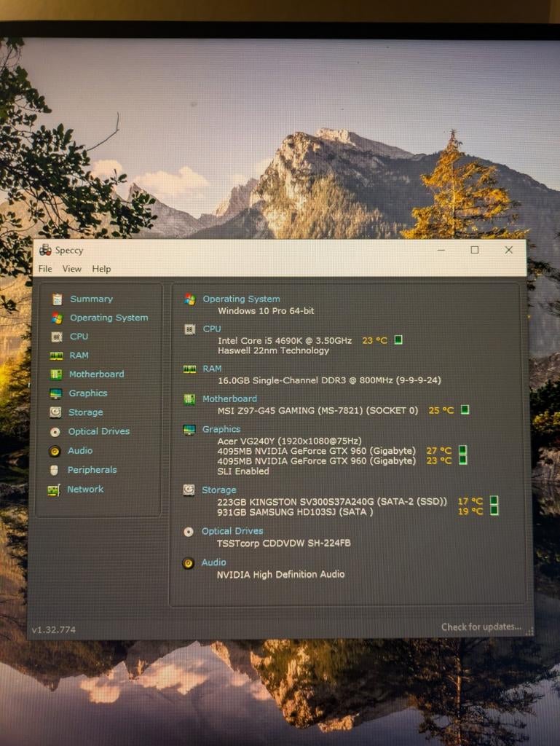Click Check for updates link

pyautogui.click(x=481, y=627)
